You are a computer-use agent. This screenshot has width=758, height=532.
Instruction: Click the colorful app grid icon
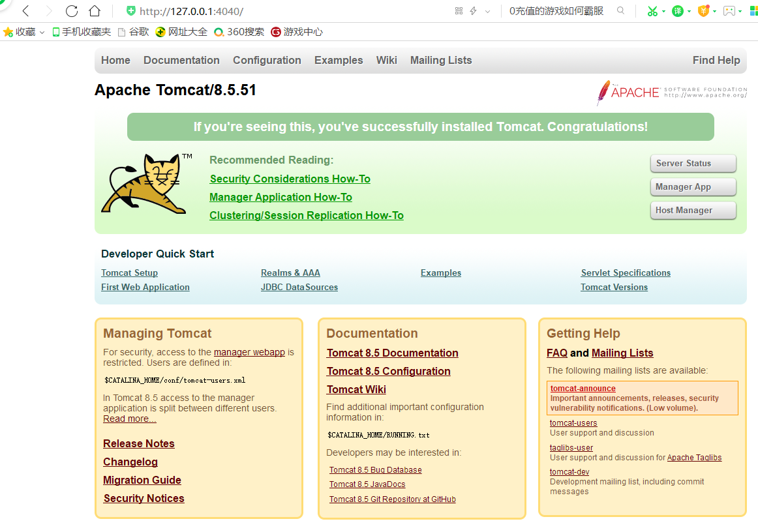coord(753,10)
